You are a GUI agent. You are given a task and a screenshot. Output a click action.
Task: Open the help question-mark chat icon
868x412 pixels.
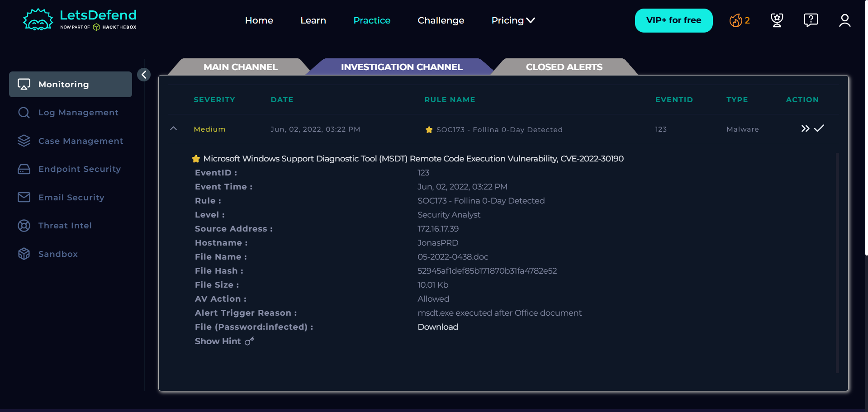811,20
